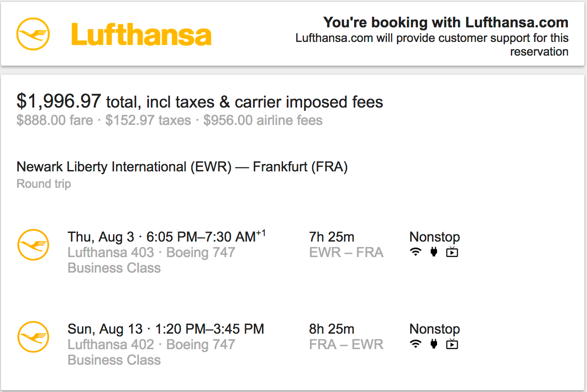Screen dimensions: 587x392
Task: Click the 8h 25m return duration
Action: tap(331, 329)
